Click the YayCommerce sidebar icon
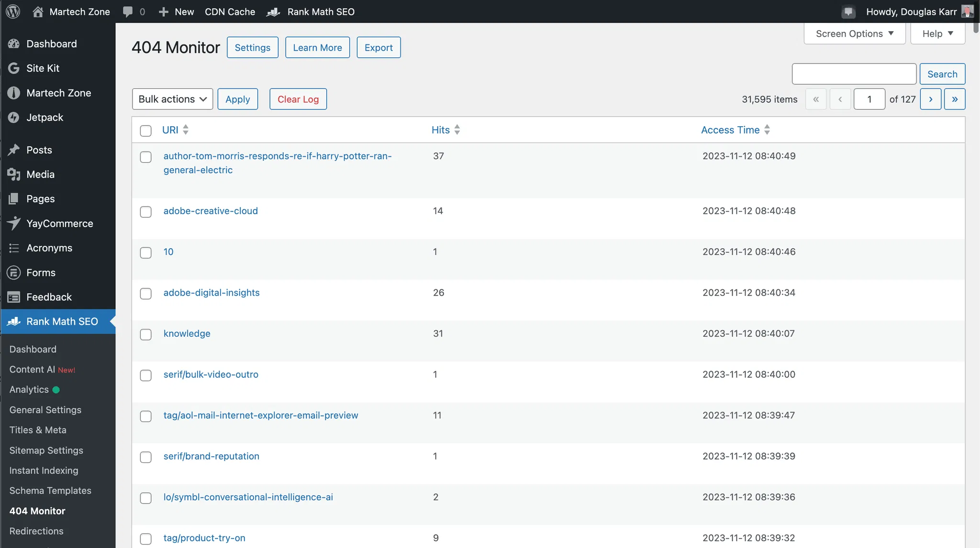The width and height of the screenshot is (980, 548). [x=14, y=223]
